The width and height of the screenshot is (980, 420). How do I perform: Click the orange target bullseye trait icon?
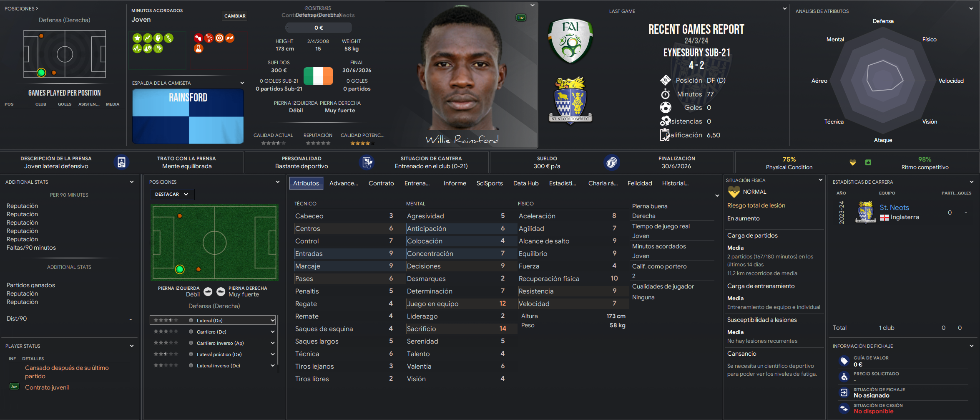[219, 38]
